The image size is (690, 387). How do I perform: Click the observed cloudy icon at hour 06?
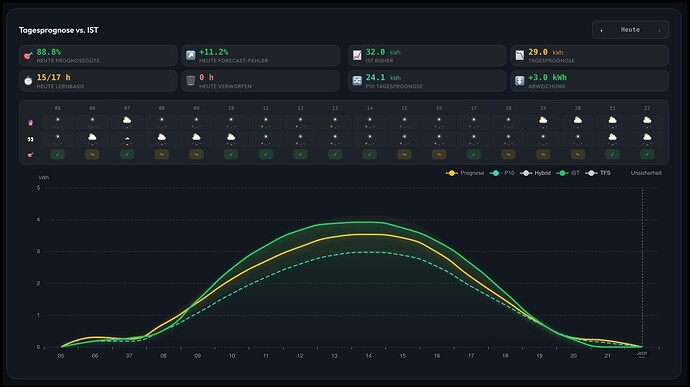[92, 137]
